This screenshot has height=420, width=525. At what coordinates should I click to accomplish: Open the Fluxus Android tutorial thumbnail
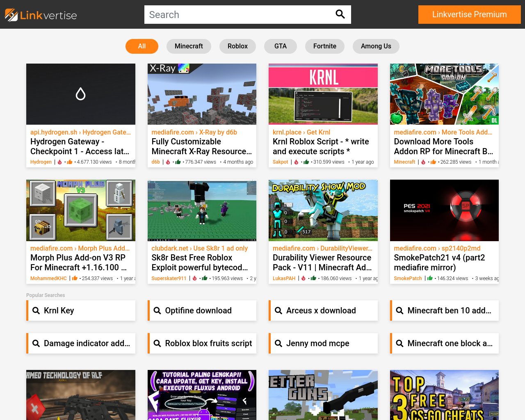[202, 395]
